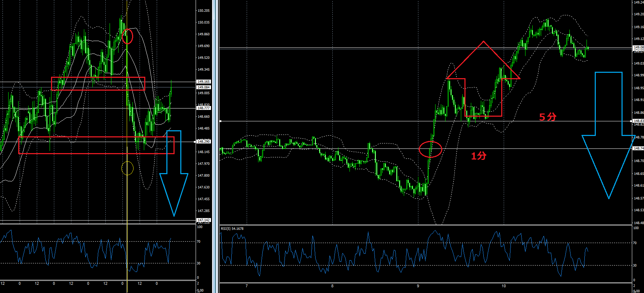Click the boxed 149.165 price level tag
Image resolution: width=644 pixels, height=293 pixels.
204,82
